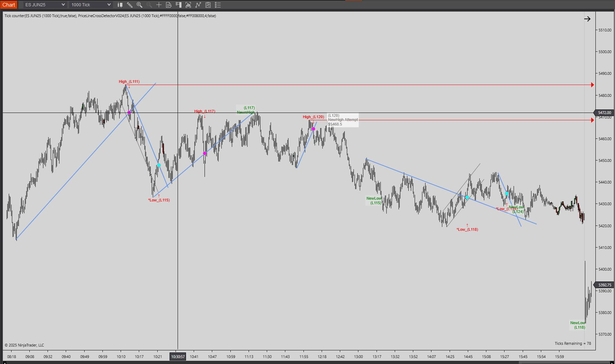Open the indicators line-graph icon
The image size is (615, 364).
[x=198, y=5]
